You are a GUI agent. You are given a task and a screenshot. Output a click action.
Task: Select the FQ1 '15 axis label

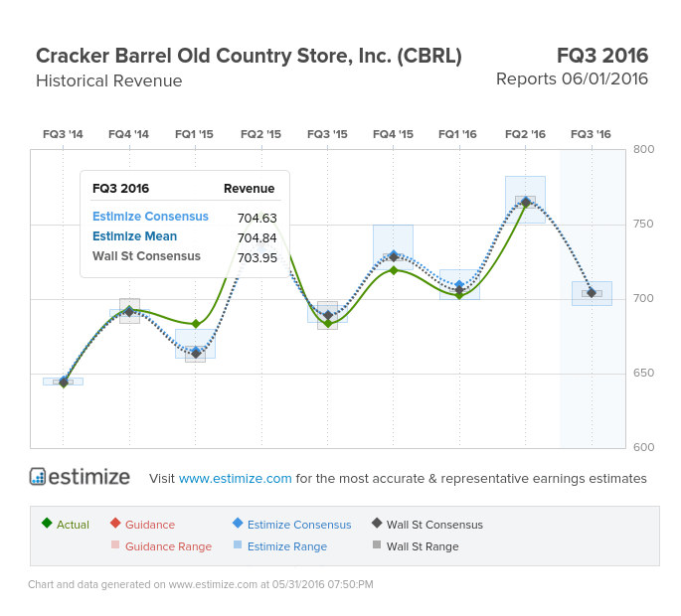[194, 134]
